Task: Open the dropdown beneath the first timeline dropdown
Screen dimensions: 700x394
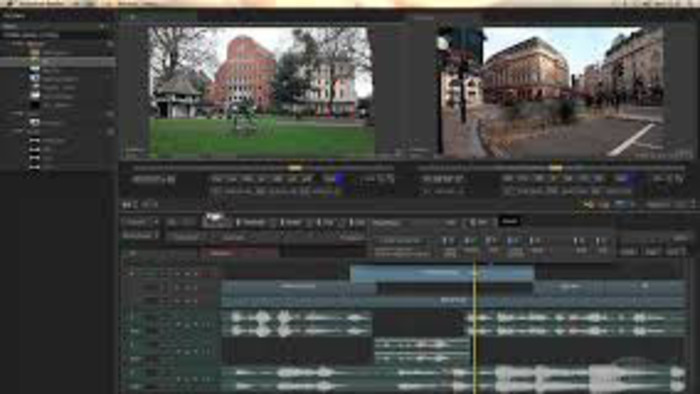Action: tap(140, 235)
